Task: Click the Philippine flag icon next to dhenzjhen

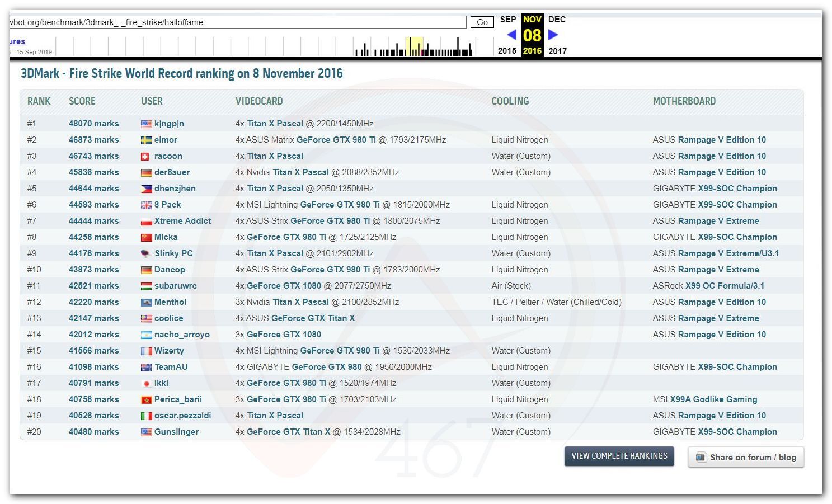Action: point(146,189)
